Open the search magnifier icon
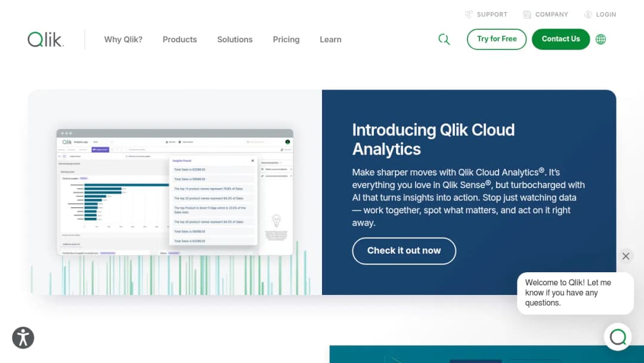Viewport: 644px width, 363px height. point(444,39)
